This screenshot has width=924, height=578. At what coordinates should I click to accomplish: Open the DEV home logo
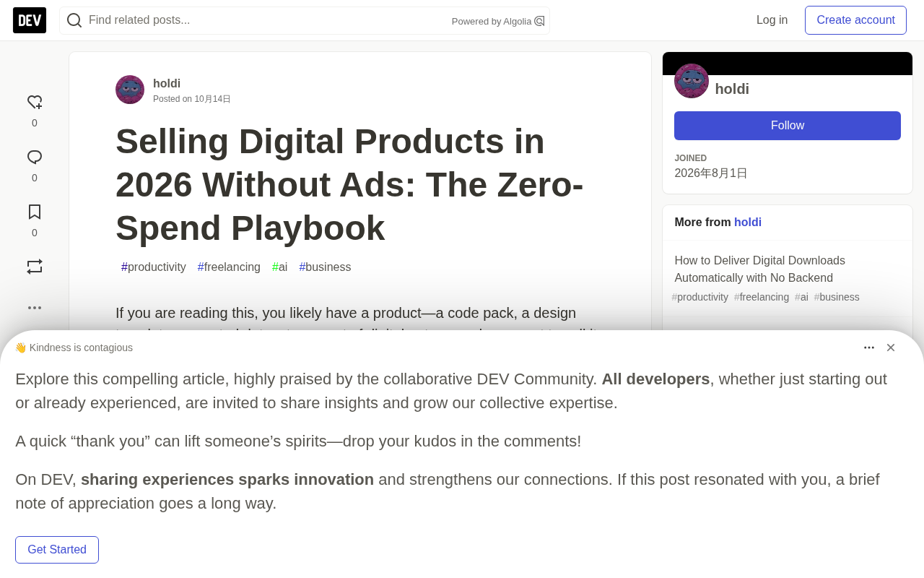30,20
